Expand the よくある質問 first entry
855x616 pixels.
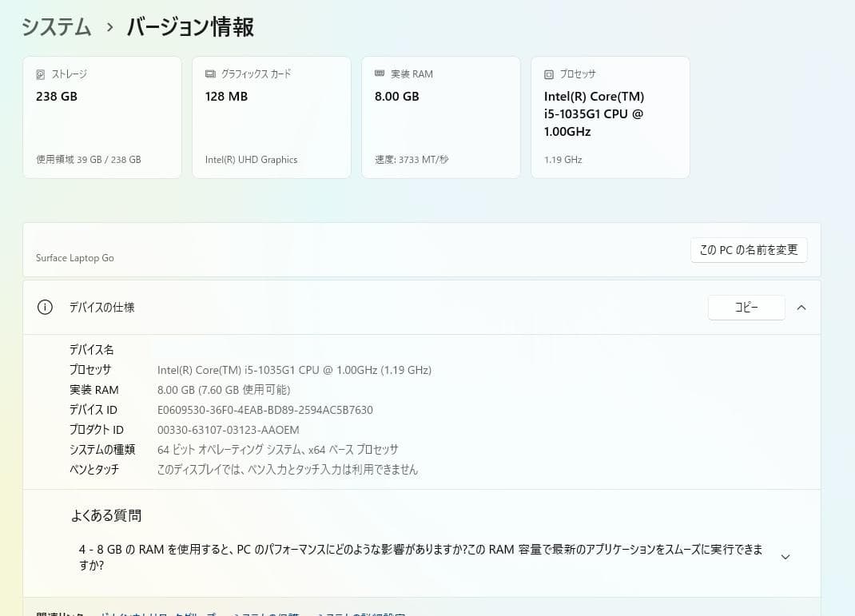click(785, 556)
